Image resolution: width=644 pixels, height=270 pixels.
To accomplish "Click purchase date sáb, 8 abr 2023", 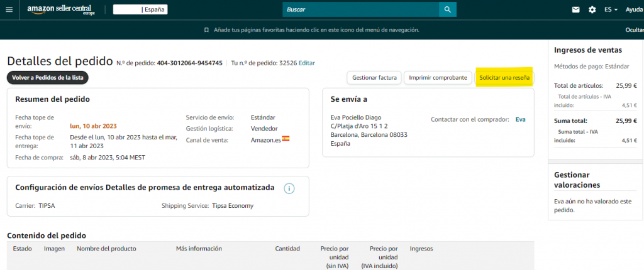I will [x=108, y=157].
